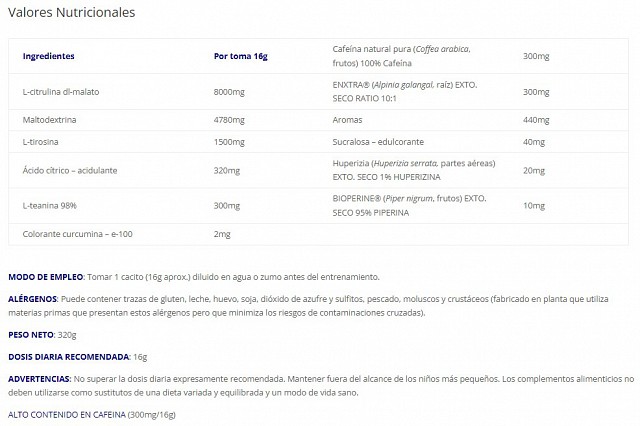Viewport: 640px width, 426px height.
Task: Select the Ácido cítrico – acidulante cell
Action: [x=70, y=171]
